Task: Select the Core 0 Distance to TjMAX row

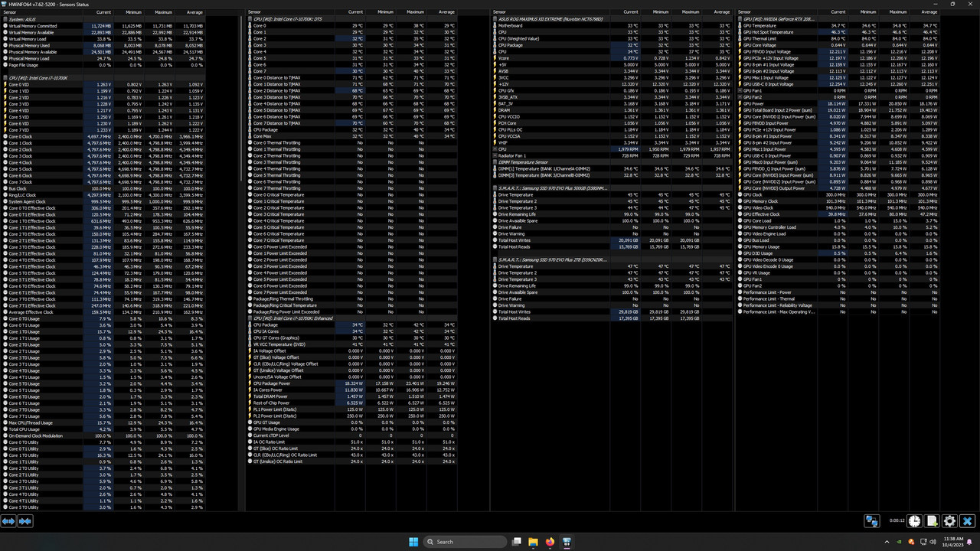Action: 351,77
